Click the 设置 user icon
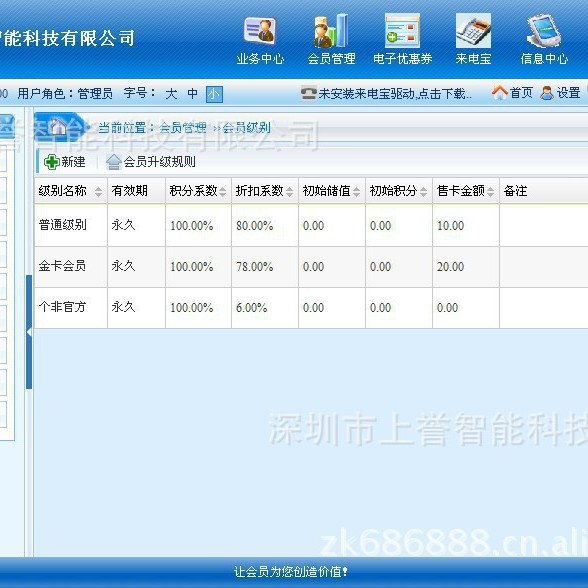Viewport: 588px width, 588px height. point(547,93)
